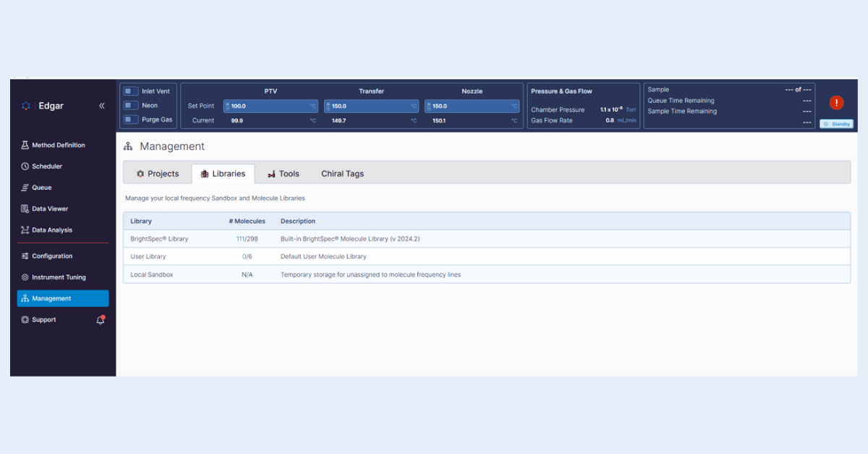Click the PTV current value 99.9
Viewport: 868px width, 454px height.
point(237,120)
